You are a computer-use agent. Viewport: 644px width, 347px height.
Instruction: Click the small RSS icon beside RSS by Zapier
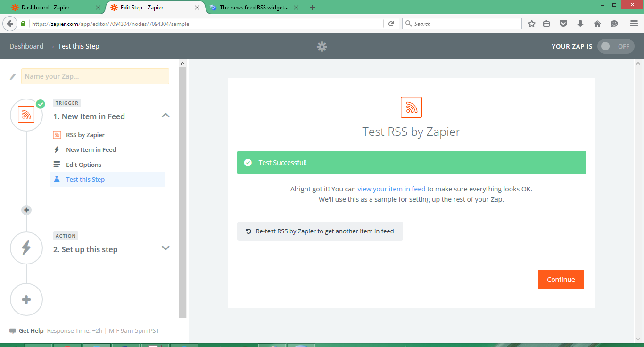pos(57,135)
